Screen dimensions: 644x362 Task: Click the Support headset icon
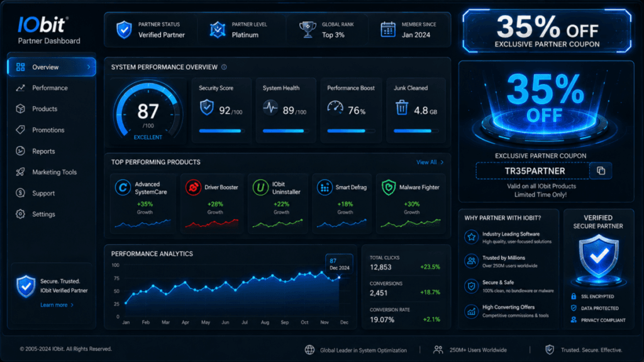tap(20, 193)
